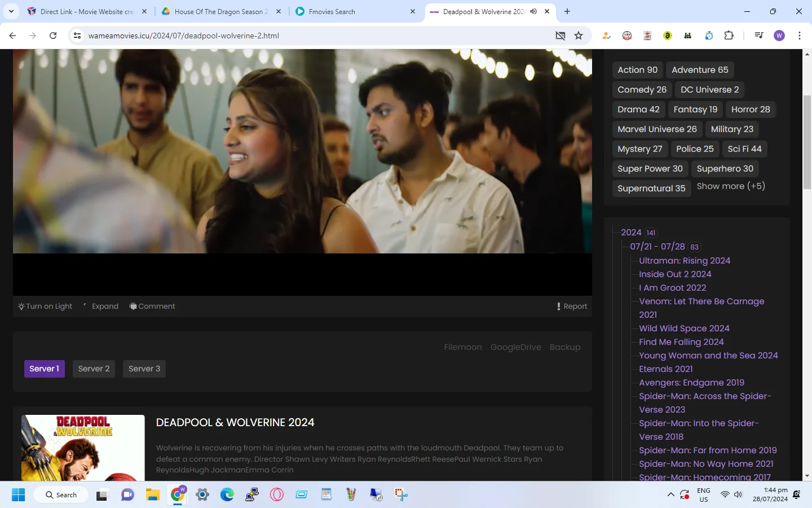812x508 pixels.
Task: Close the House Of The Dragon tab
Action: 279,11
